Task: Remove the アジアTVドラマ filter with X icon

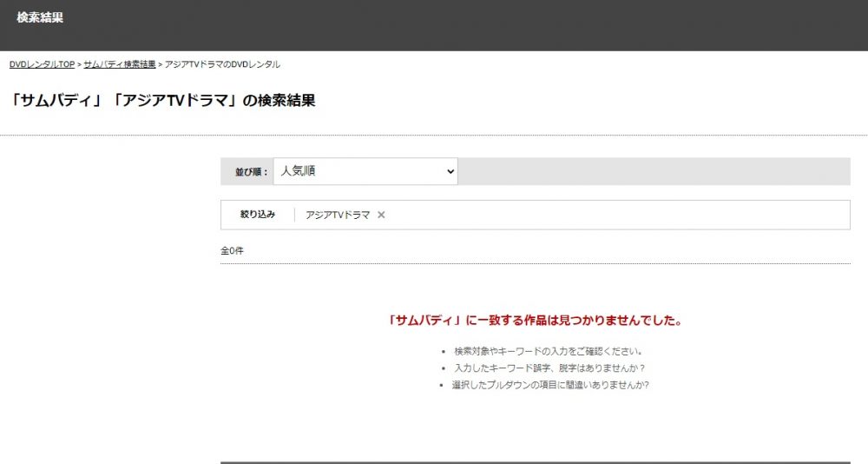Action: [381, 215]
